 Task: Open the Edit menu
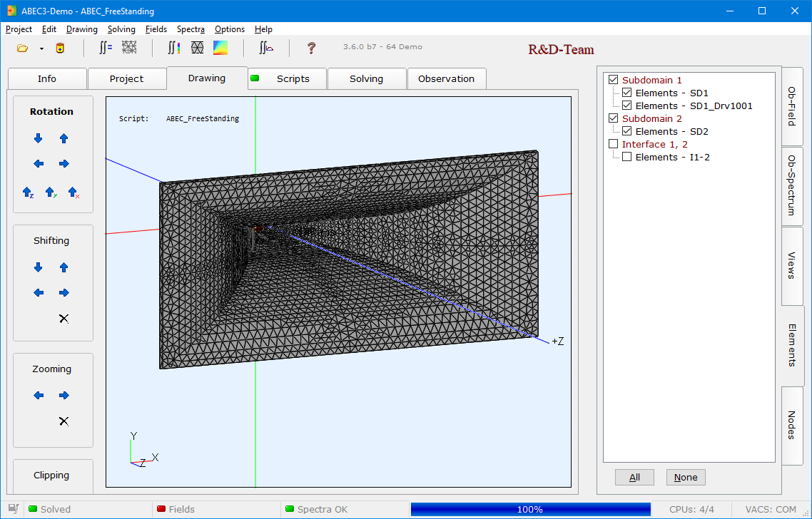(49, 29)
